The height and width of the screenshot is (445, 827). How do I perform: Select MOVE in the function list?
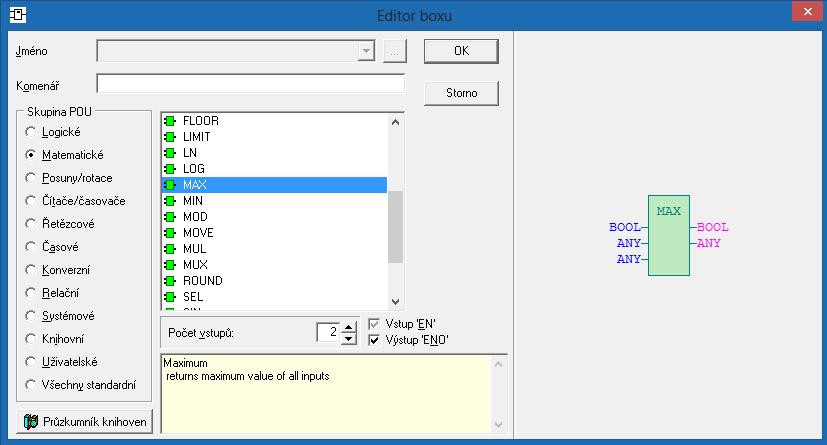pyautogui.click(x=274, y=233)
